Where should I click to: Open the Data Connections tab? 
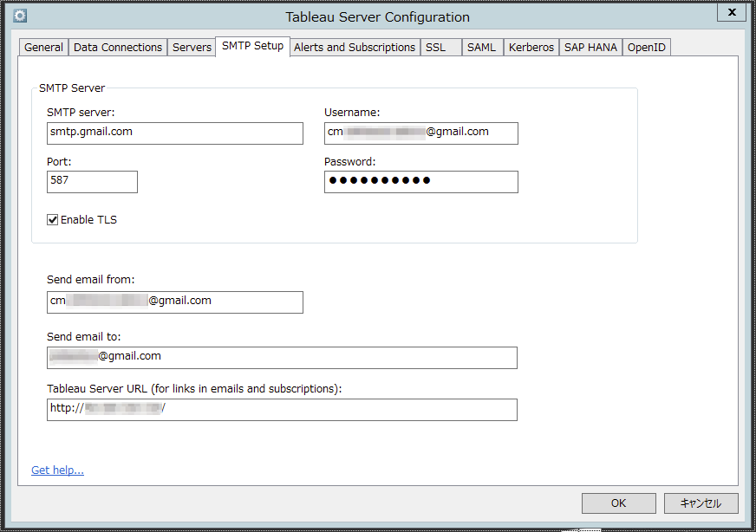[x=117, y=47]
